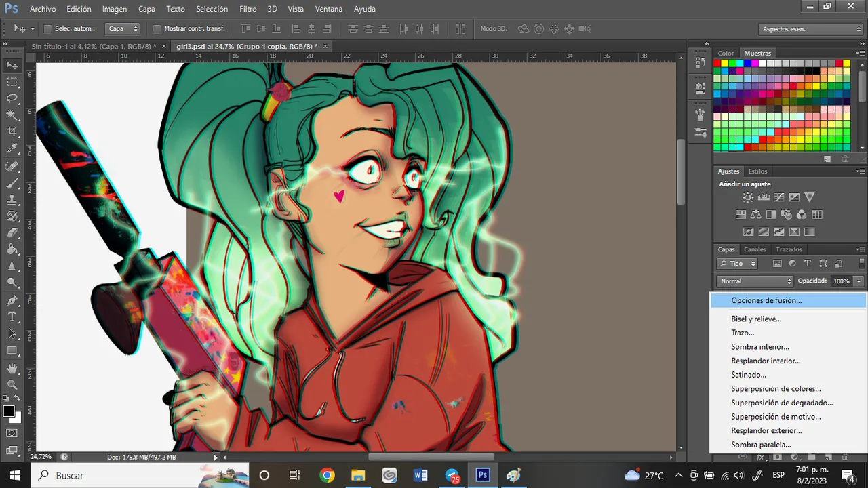Select the Hand tool
The height and width of the screenshot is (488, 868).
click(x=12, y=368)
